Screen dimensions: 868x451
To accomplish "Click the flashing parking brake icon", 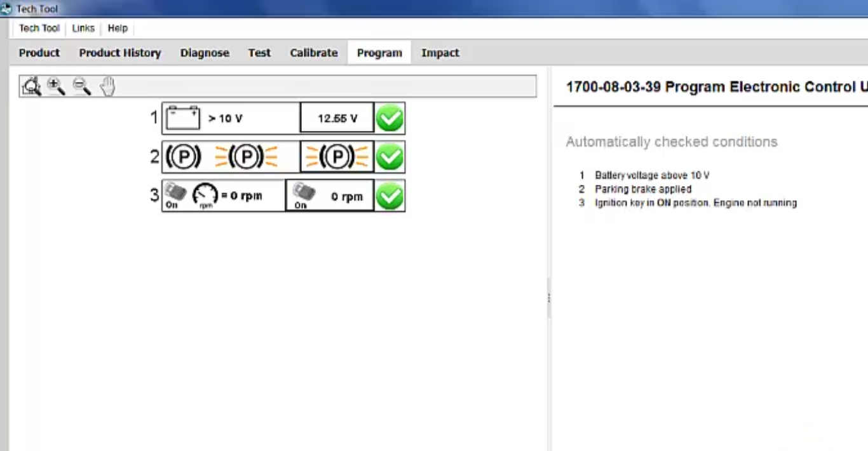I will click(x=247, y=156).
